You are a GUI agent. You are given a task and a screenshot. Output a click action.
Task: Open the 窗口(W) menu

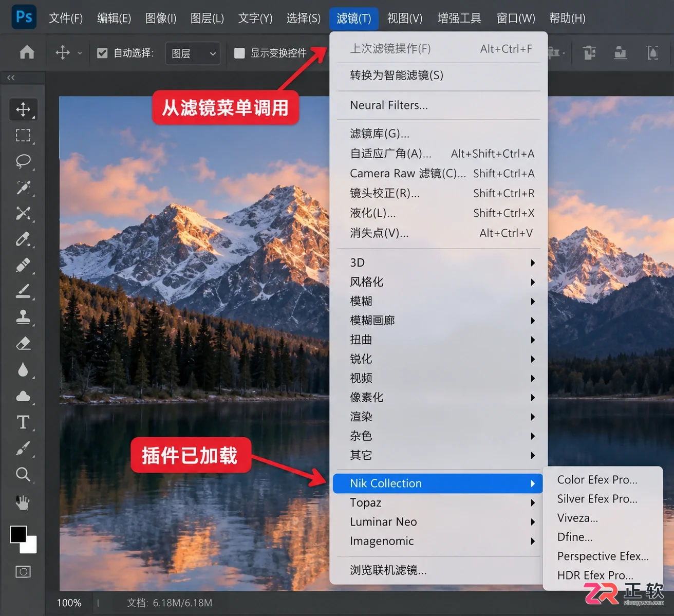(x=516, y=18)
